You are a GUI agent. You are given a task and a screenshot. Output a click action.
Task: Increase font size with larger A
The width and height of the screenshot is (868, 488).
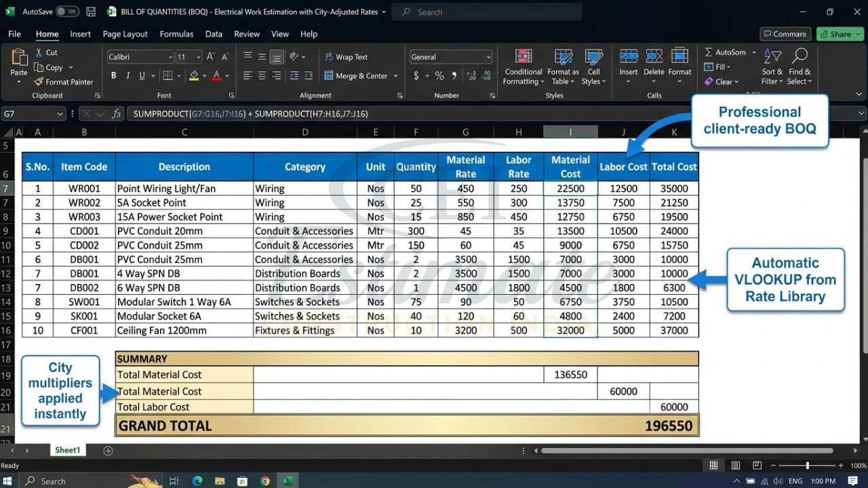click(x=210, y=57)
